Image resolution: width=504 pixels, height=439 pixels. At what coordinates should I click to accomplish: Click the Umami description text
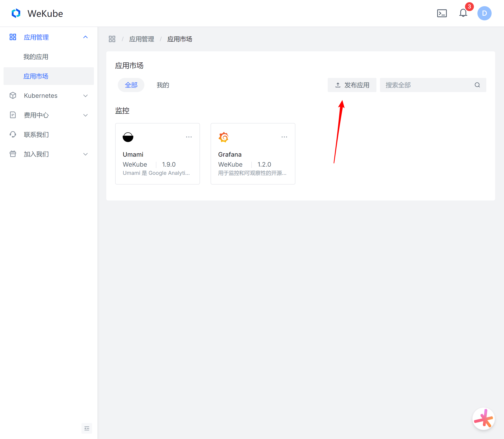[x=156, y=173]
